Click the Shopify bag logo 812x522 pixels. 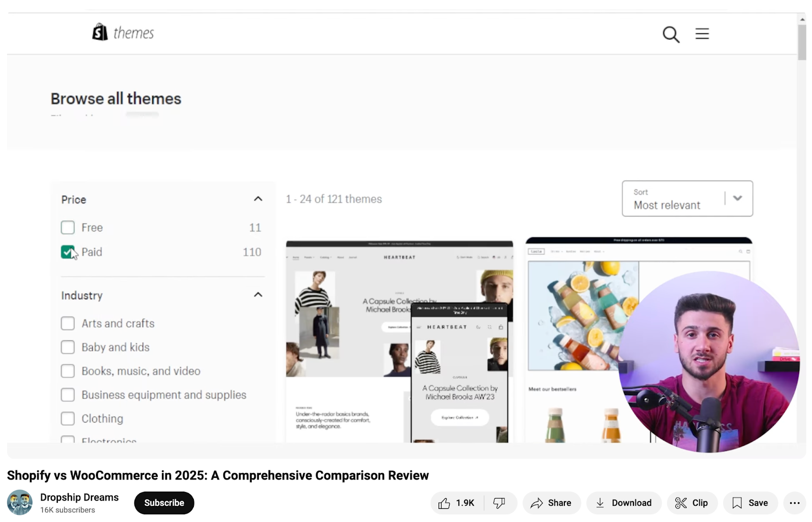pos(99,31)
